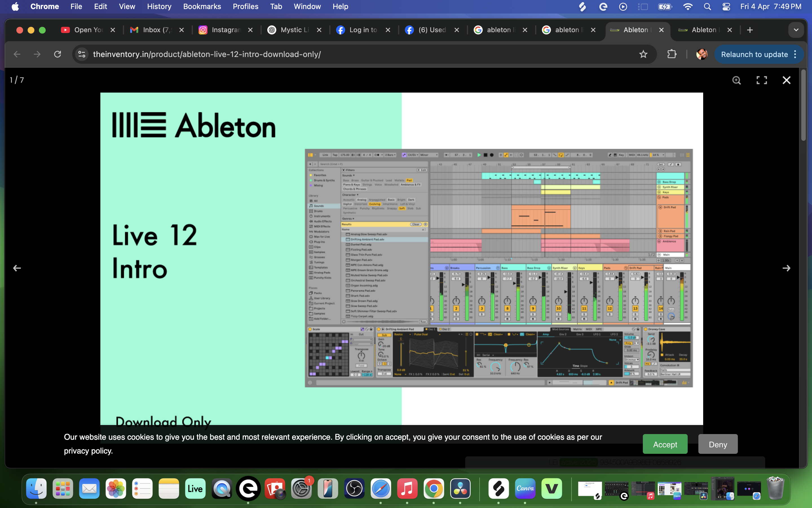The image size is (812, 508).
Task: Go to previous gallery image arrow
Action: coord(17,268)
